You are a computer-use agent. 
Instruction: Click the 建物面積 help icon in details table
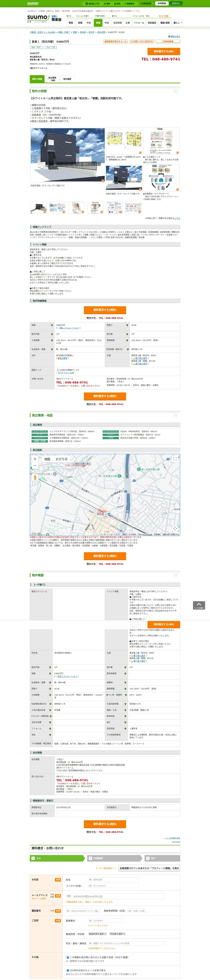click(x=127, y=341)
